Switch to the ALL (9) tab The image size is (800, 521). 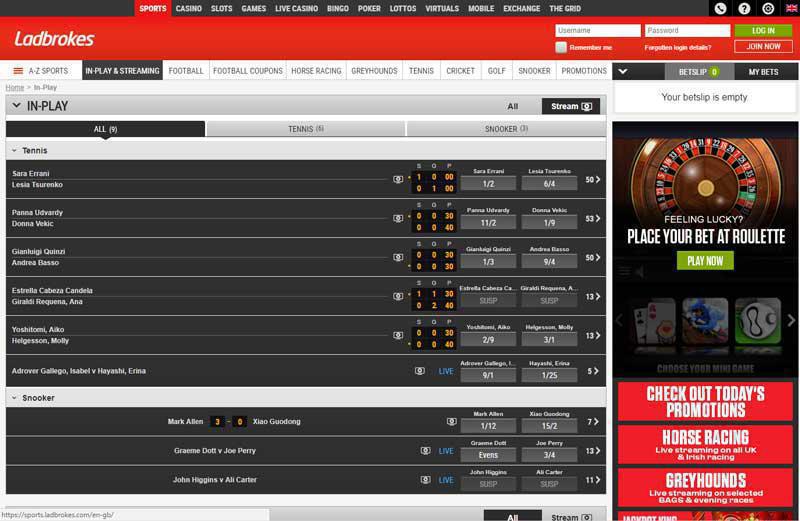(x=105, y=129)
